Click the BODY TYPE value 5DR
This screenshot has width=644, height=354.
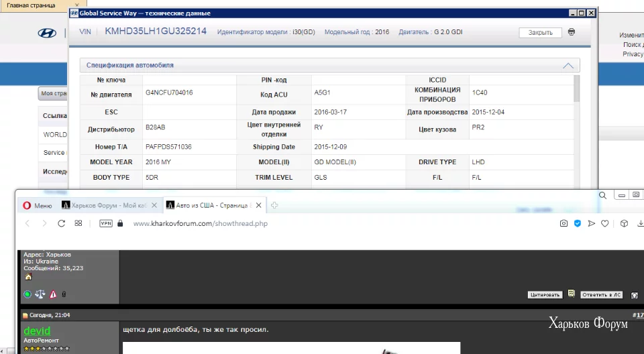(x=152, y=178)
